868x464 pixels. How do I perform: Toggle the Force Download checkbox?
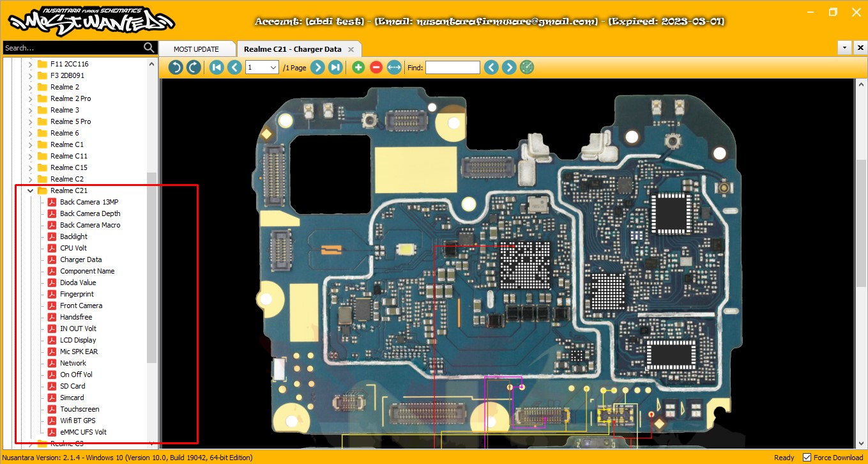click(x=807, y=458)
